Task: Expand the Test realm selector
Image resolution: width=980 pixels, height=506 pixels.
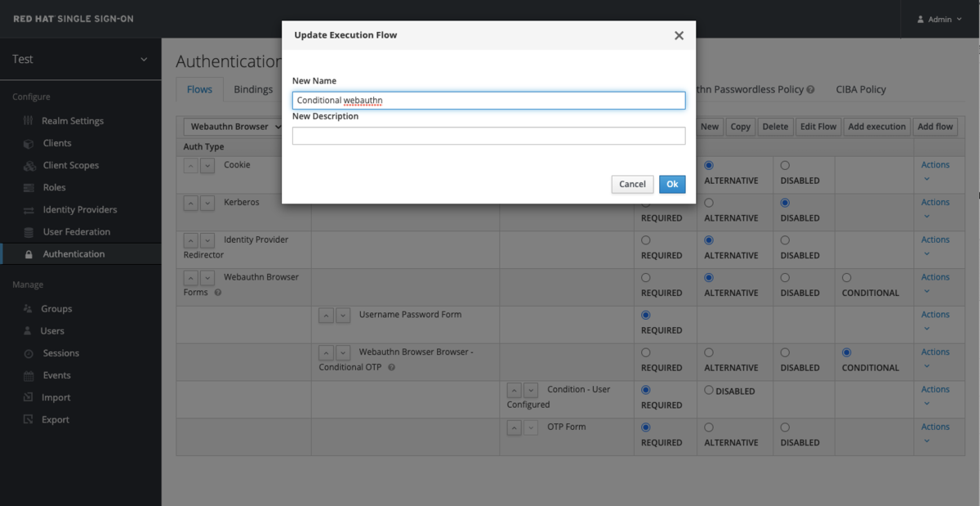Action: pyautogui.click(x=81, y=59)
